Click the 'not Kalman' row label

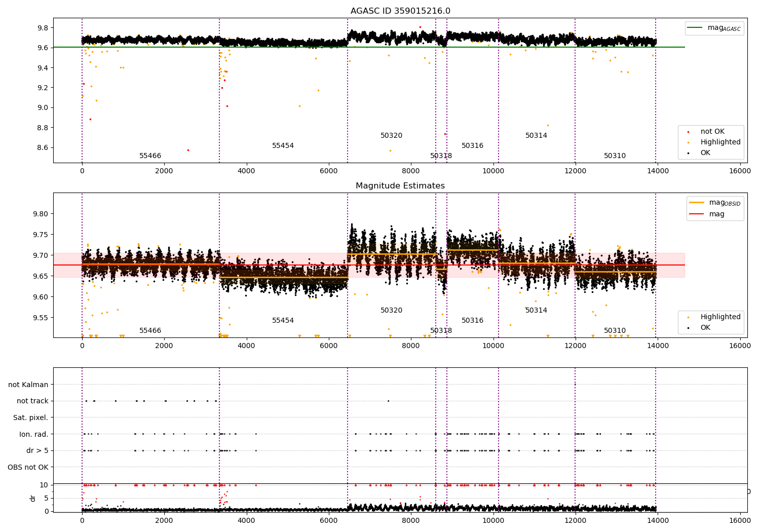[28, 385]
